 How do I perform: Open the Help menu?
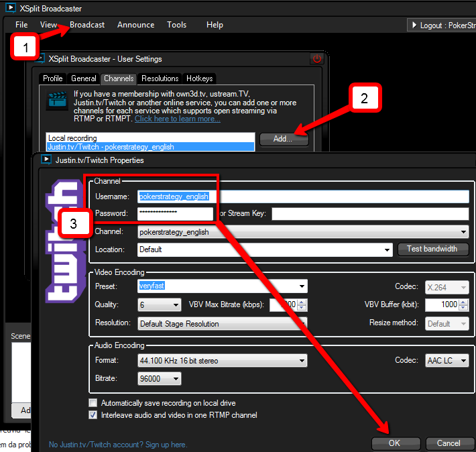tap(215, 25)
